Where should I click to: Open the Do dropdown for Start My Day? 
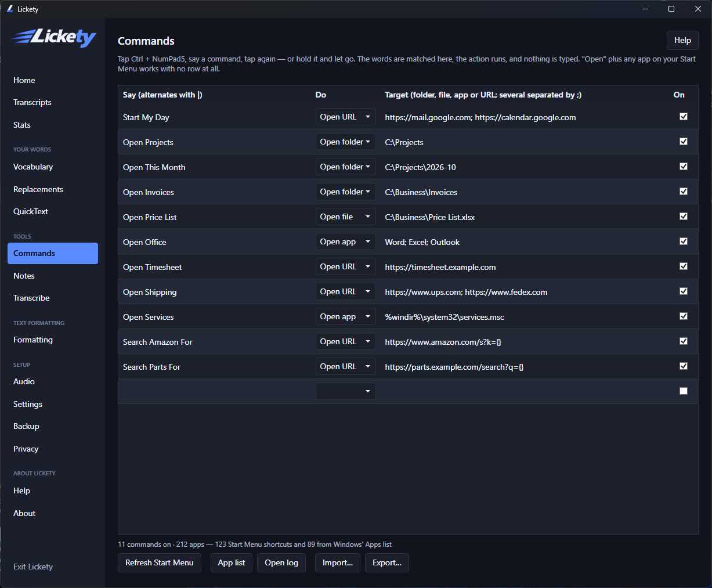coord(345,117)
